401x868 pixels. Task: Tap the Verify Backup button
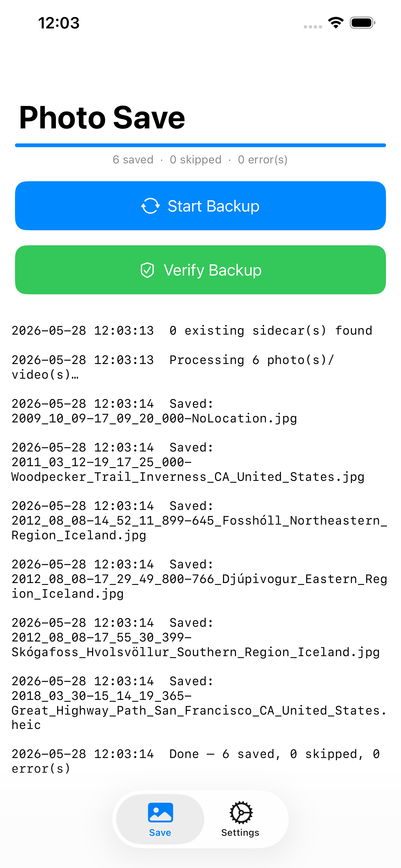coord(200,270)
